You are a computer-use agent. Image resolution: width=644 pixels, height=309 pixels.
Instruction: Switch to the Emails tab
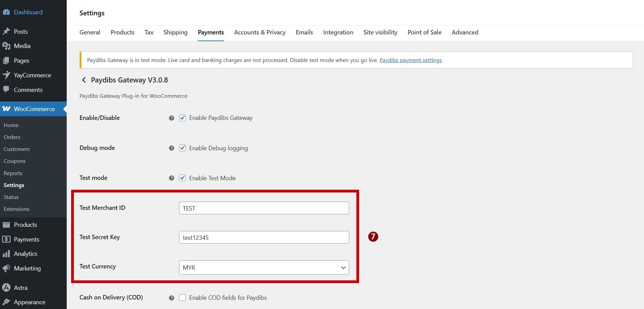304,32
